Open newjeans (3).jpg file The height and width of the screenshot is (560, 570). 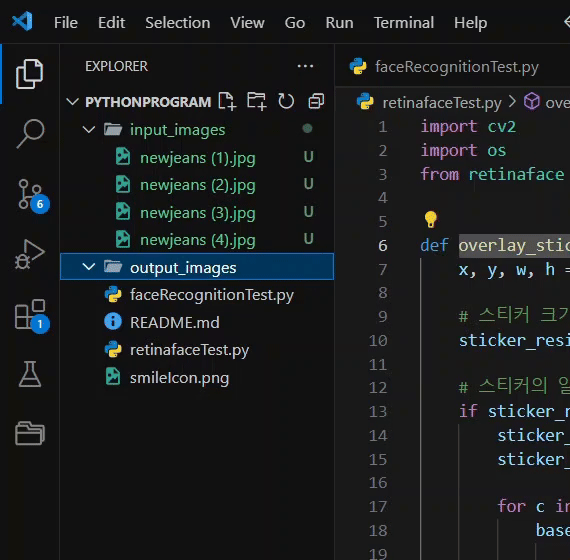(198, 213)
